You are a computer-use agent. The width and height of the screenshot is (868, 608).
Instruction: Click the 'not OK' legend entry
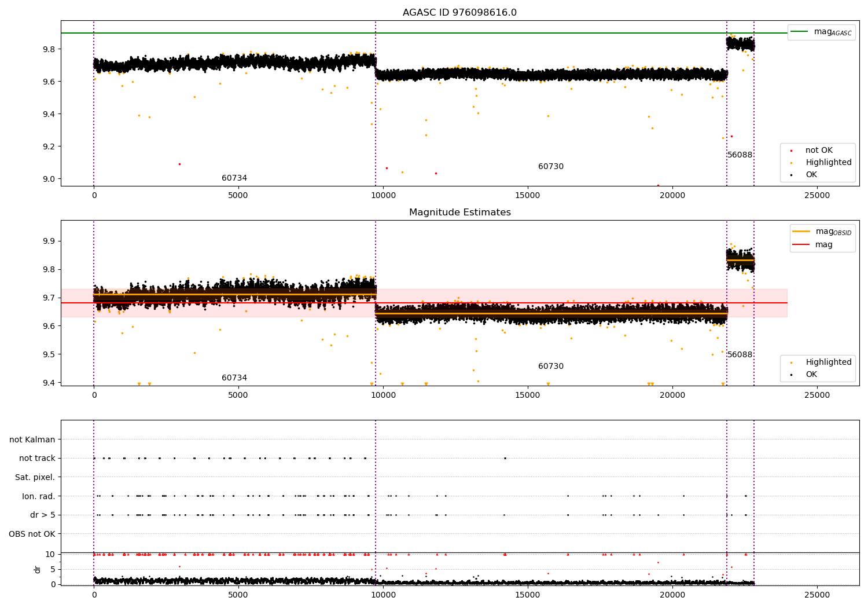coord(819,151)
